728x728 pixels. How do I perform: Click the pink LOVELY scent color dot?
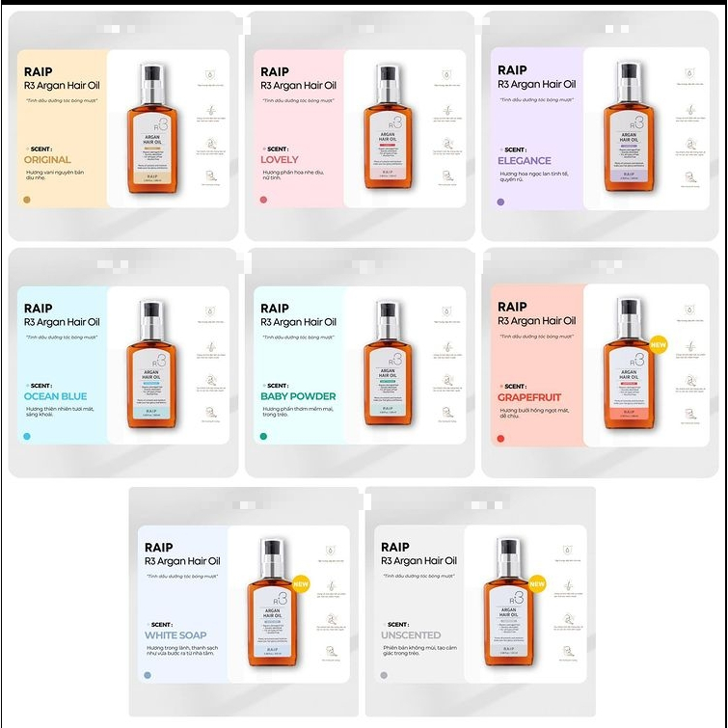pyautogui.click(x=263, y=200)
